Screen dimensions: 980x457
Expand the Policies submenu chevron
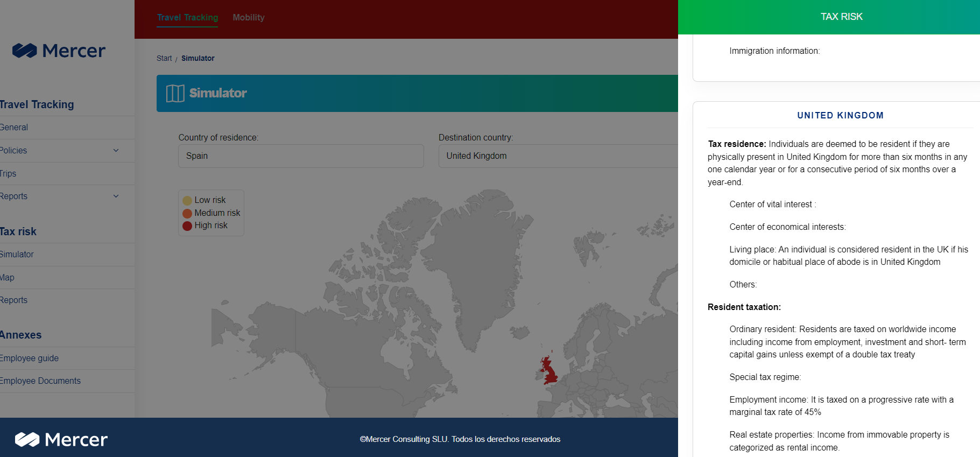click(116, 150)
